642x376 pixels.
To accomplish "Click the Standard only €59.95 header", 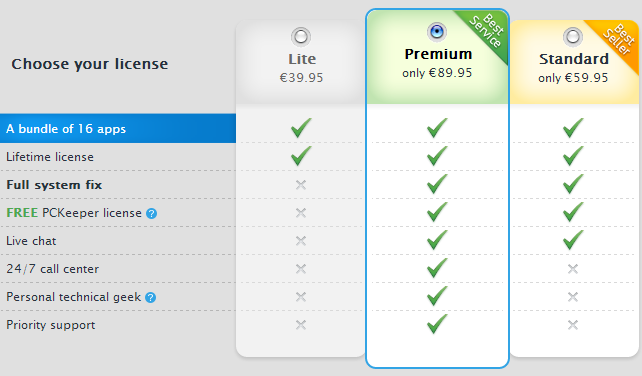I will click(573, 68).
